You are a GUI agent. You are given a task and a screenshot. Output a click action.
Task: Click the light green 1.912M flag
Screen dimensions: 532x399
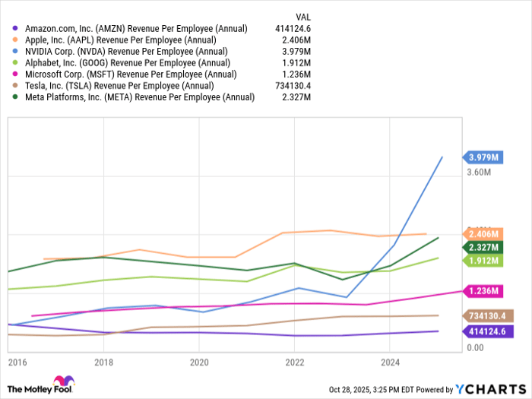point(483,261)
